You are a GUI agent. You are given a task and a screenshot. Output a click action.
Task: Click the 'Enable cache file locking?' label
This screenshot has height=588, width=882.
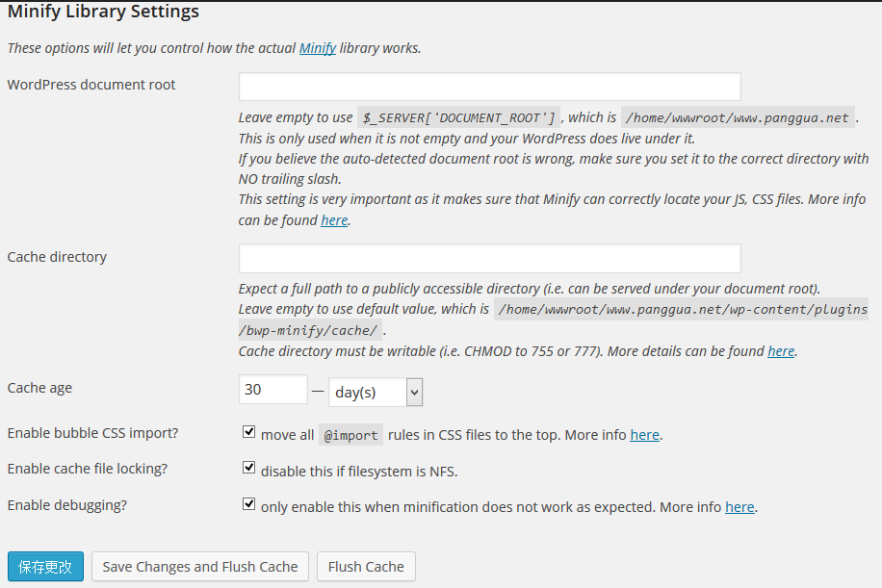click(x=88, y=469)
